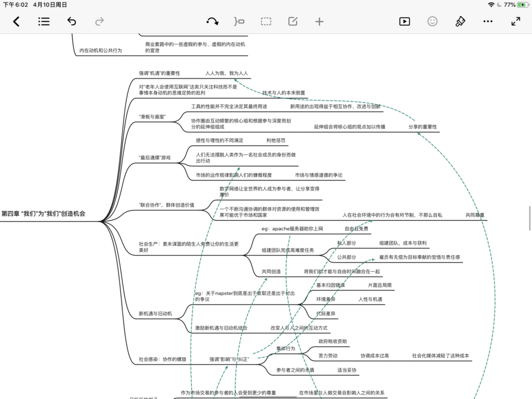Select the subtopic 代际差异
The image size is (532, 399).
[326, 314]
